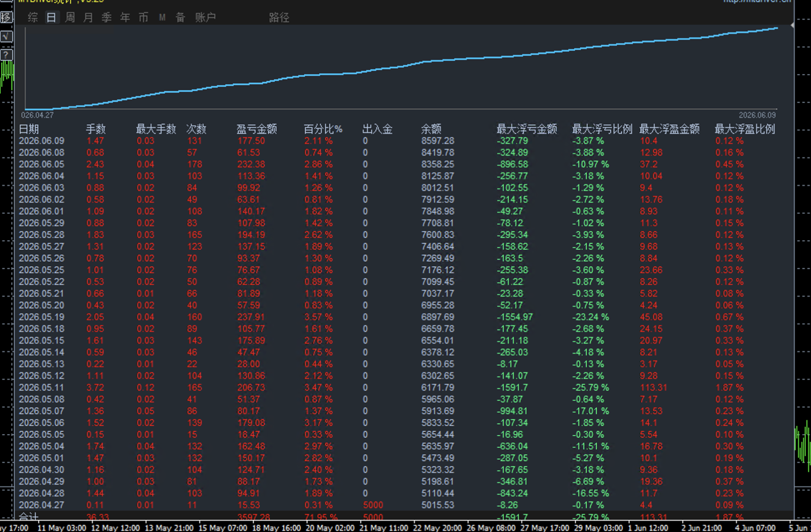Switch to the 周 weekly tab
Screen dimensions: 811x532
(70, 17)
